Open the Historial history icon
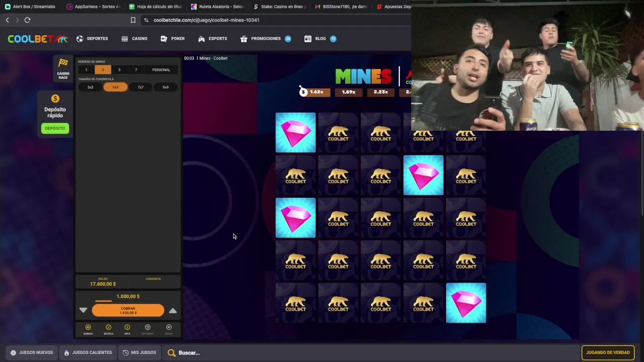644x362 pixels. 147,327
